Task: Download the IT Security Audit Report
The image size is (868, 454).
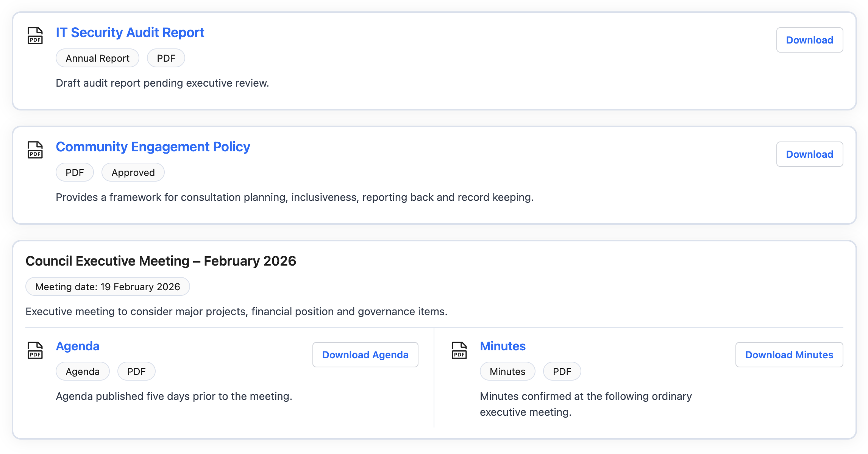Action: [x=809, y=40]
